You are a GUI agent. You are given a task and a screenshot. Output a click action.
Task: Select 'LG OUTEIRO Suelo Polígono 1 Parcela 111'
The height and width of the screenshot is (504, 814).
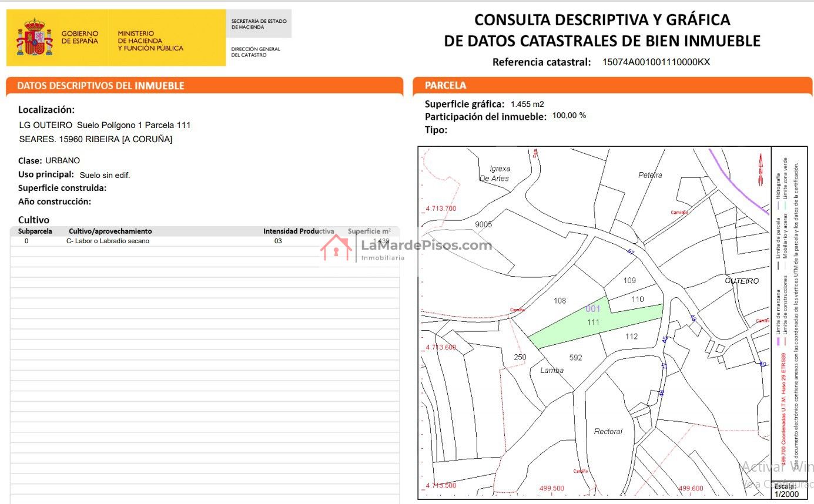tap(105, 125)
